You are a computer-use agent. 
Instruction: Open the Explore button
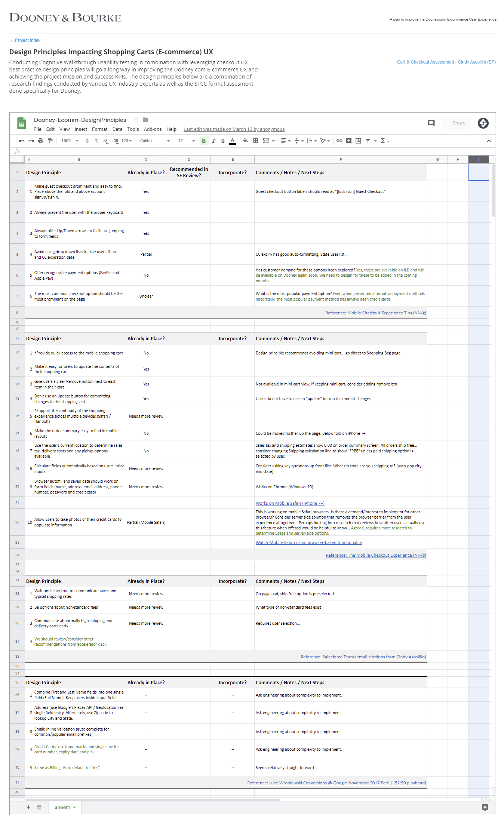pos(485,808)
